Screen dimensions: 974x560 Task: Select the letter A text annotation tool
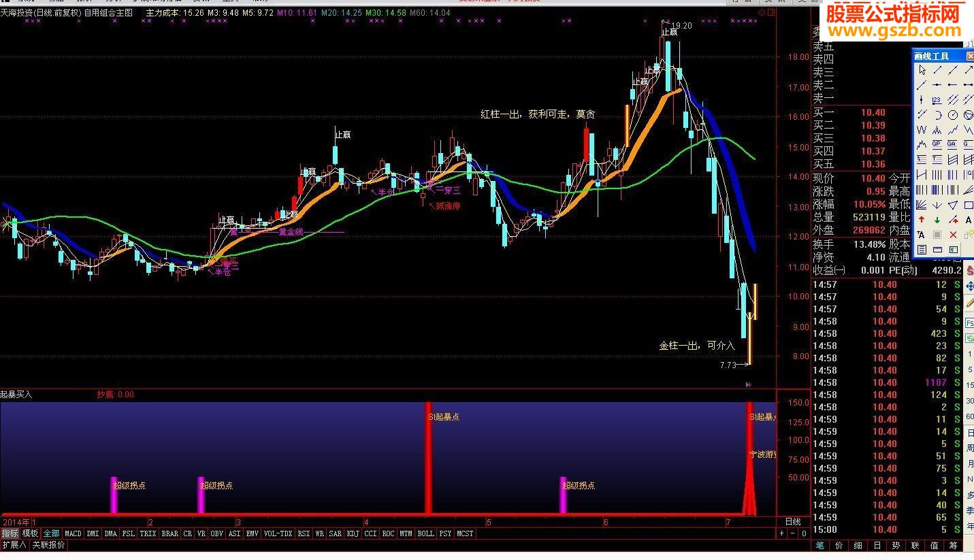968,219
